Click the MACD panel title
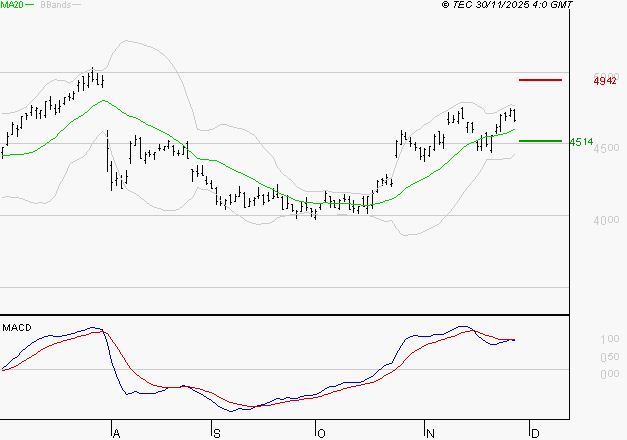This screenshot has height=440, width=627. click(x=17, y=328)
